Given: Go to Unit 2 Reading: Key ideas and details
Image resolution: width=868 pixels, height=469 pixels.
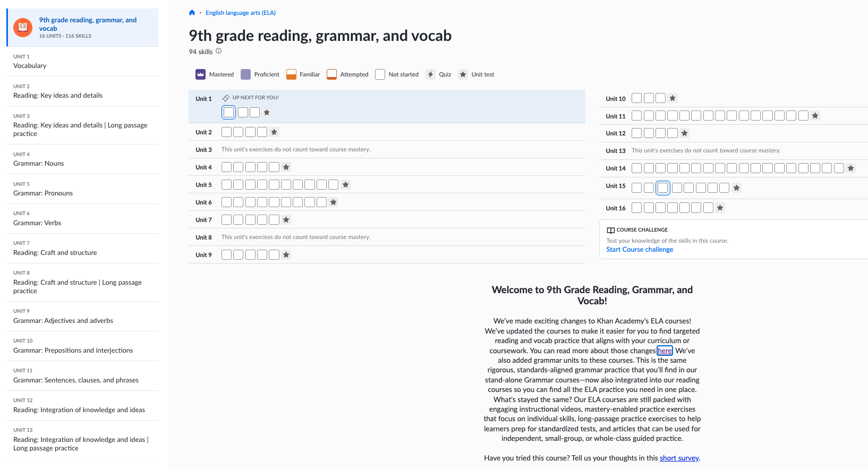Looking at the screenshot, I should point(82,91).
